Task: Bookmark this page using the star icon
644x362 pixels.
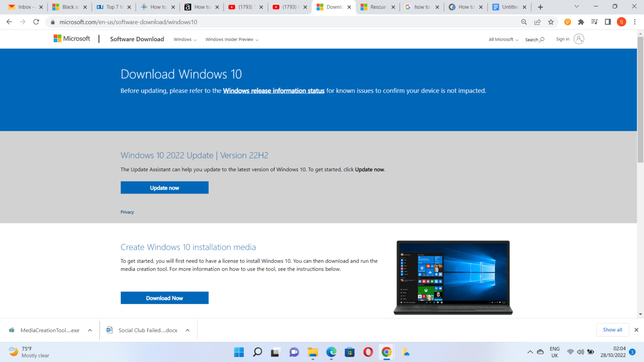Action: point(551,22)
